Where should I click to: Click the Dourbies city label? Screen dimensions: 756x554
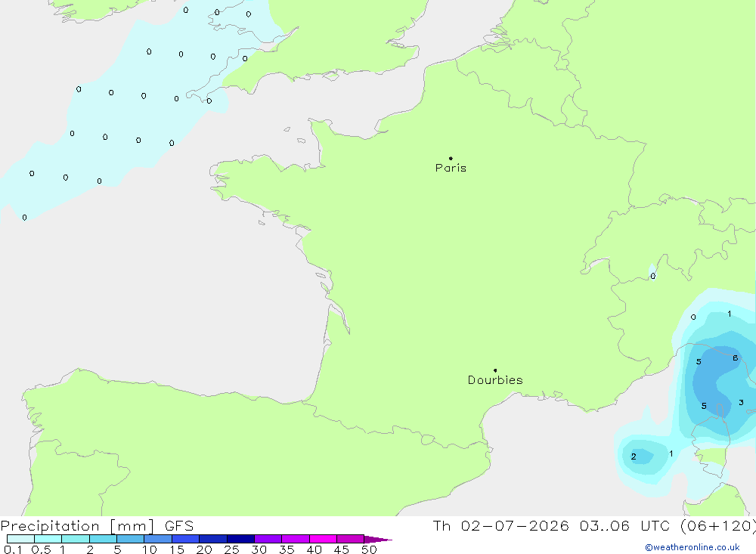coord(495,380)
